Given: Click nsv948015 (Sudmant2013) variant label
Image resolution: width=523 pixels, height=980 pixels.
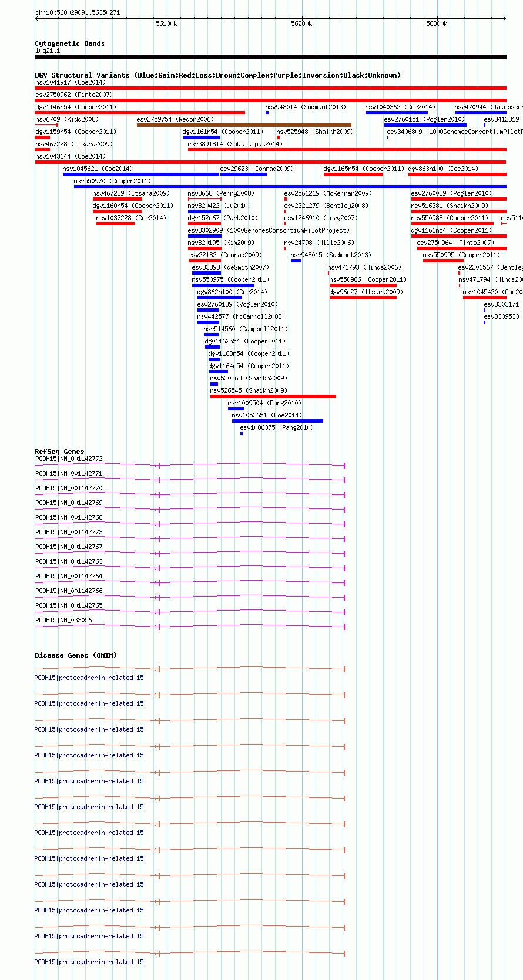Looking at the screenshot, I should (331, 255).
